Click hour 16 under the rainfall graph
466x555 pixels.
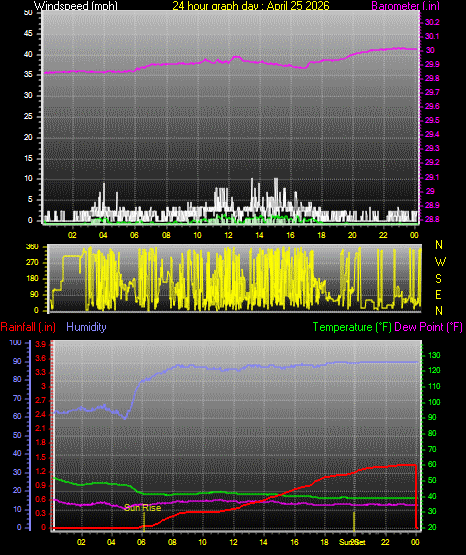point(294,542)
